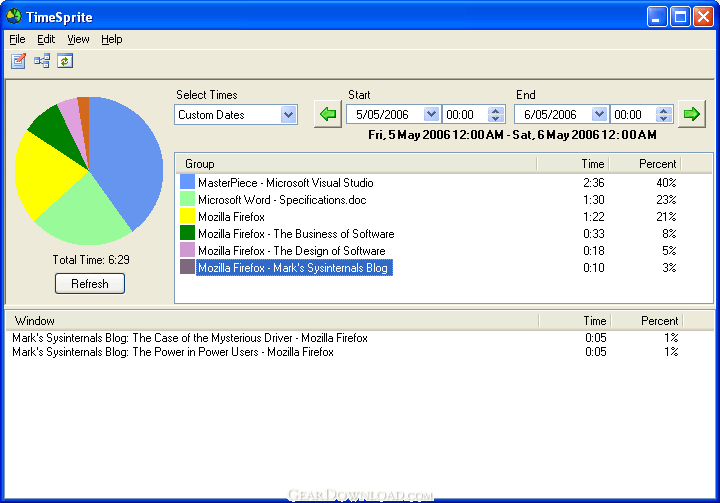The width and height of the screenshot is (720, 503).
Task: Open the grouping tree toolbar icon
Action: click(x=42, y=61)
